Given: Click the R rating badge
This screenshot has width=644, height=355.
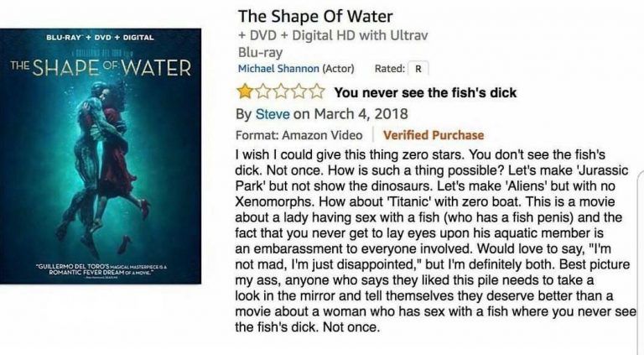Looking at the screenshot, I should click(418, 69).
